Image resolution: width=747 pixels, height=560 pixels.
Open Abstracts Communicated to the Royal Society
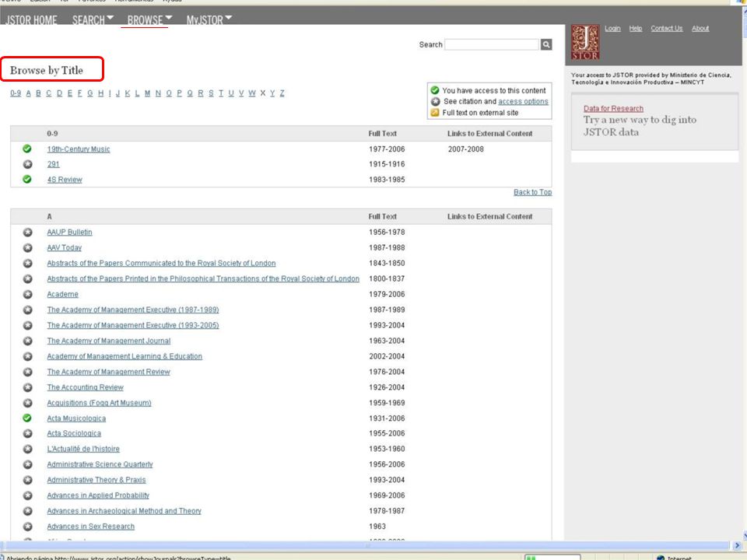coord(162,264)
